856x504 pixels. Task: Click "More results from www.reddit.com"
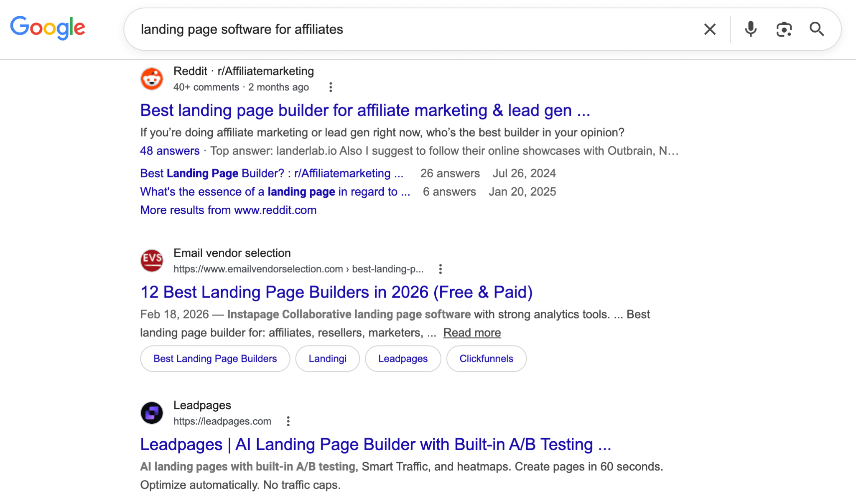click(x=228, y=210)
